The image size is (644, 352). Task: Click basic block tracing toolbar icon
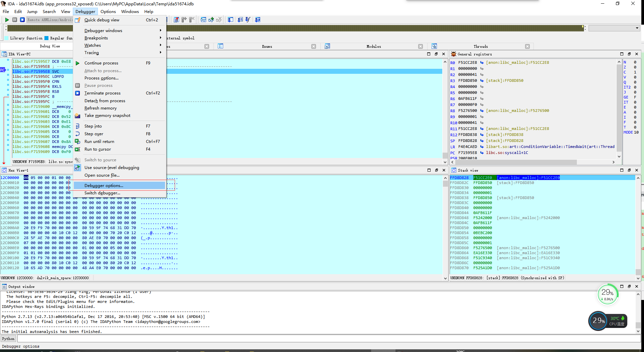click(258, 20)
